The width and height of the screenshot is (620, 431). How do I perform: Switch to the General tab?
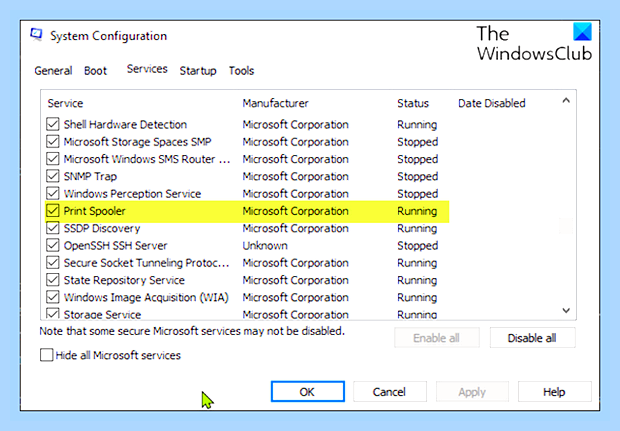coord(53,71)
